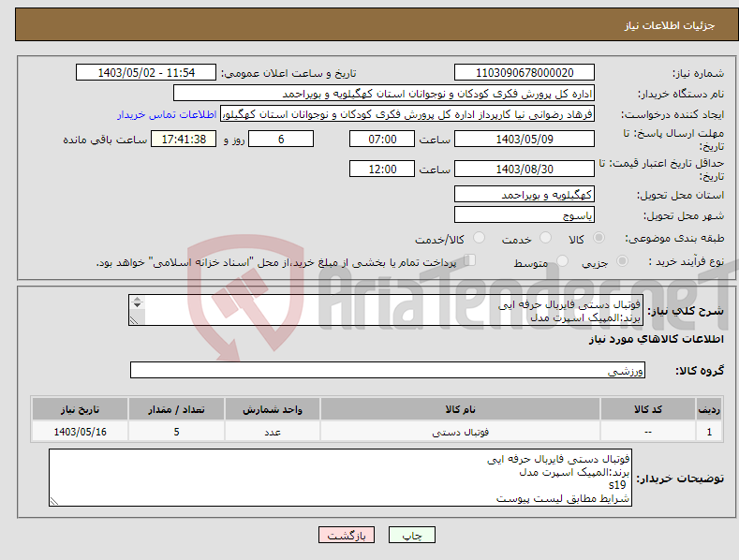Click the need date cell 1403/05/16
The width and height of the screenshot is (739, 560).
(80, 432)
